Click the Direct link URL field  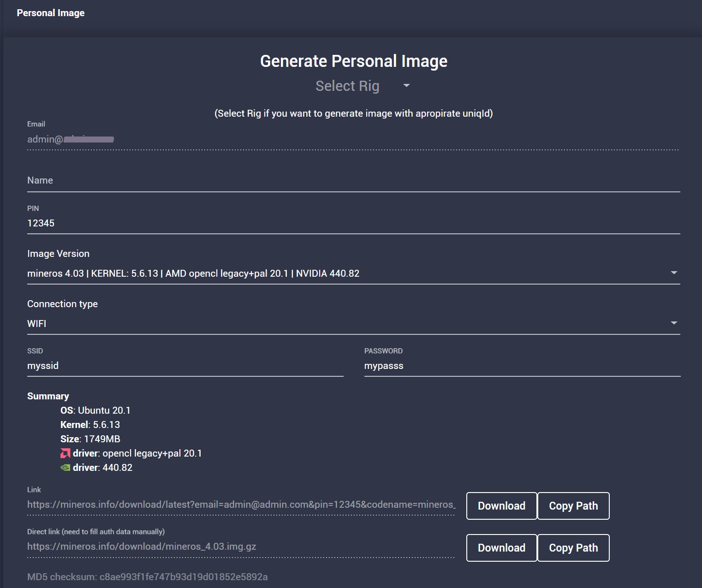[241, 547]
